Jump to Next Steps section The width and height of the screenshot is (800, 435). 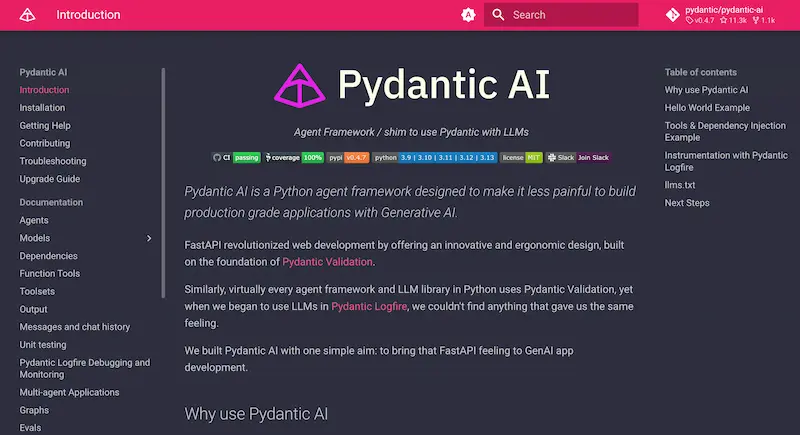687,203
